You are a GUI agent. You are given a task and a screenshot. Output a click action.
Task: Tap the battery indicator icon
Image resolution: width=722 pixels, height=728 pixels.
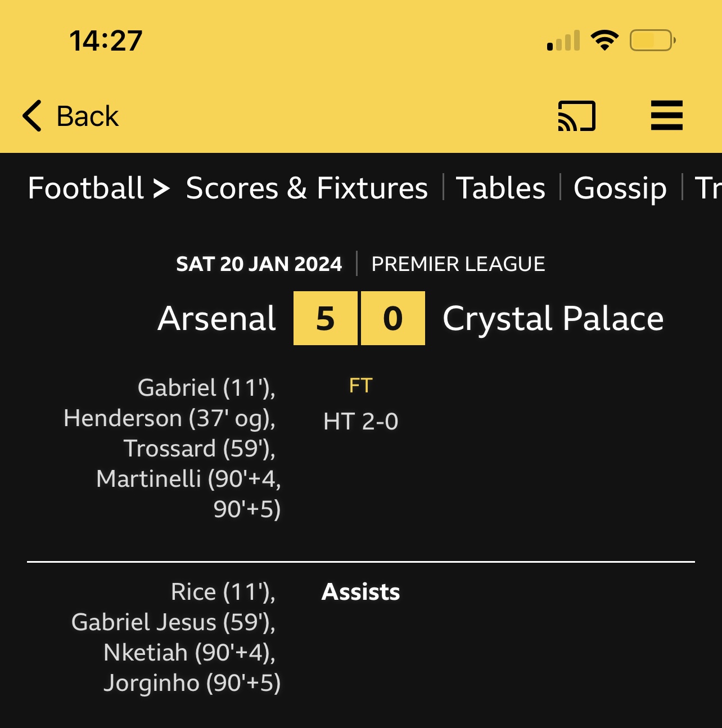click(x=652, y=40)
